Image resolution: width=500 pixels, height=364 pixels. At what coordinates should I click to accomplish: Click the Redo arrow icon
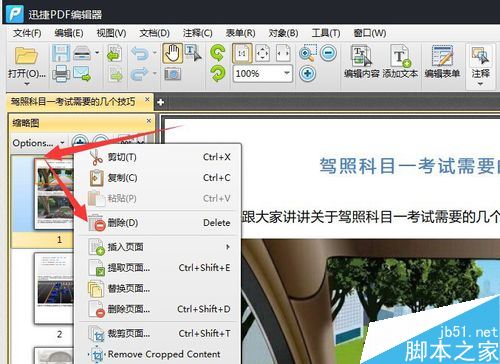tap(140, 74)
